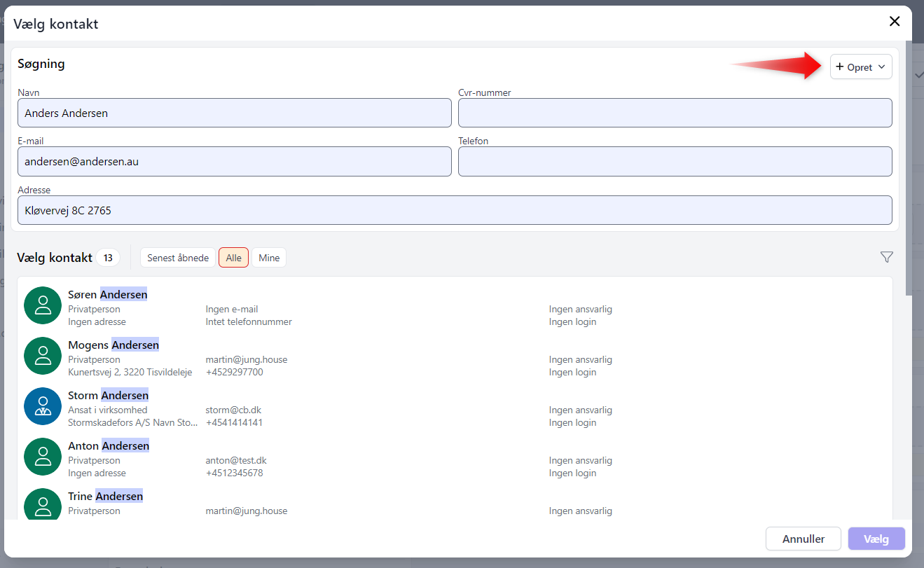
Task: Switch to Senest åbnede filter
Action: (x=178, y=258)
